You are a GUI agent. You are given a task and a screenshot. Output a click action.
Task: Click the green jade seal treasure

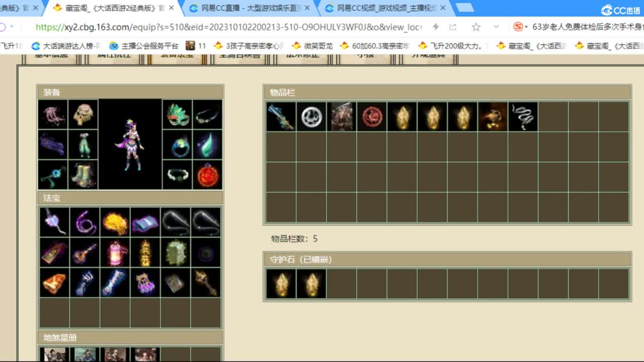pyautogui.click(x=175, y=252)
